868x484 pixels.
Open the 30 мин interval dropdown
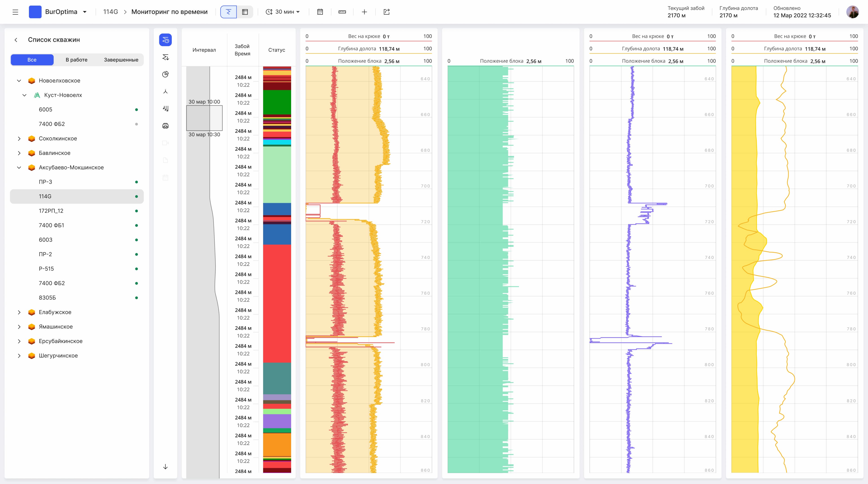pyautogui.click(x=283, y=12)
